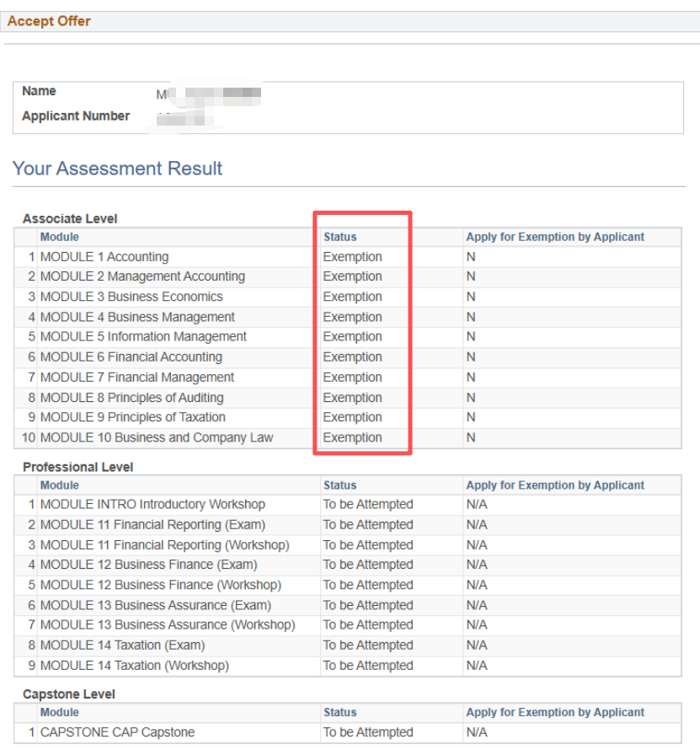This screenshot has height=750, width=700.
Task: Click the Your Assessment Result heading
Action: (117, 169)
